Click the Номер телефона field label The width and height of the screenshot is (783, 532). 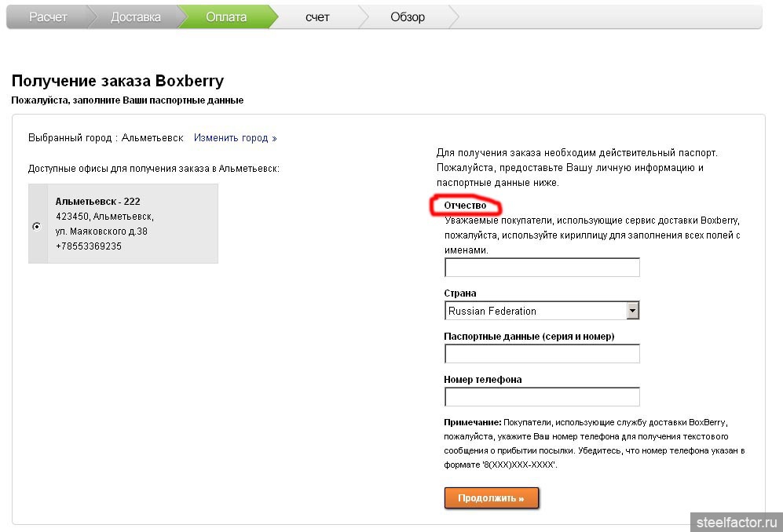tap(482, 379)
